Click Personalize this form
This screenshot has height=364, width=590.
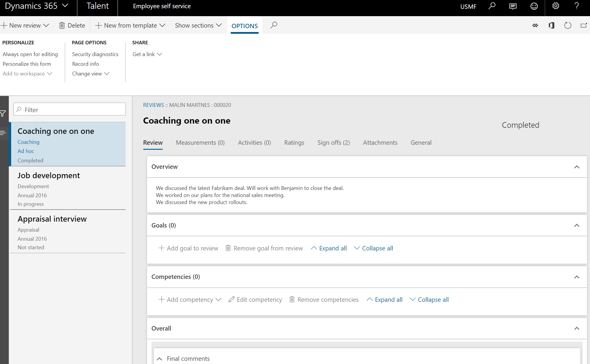(x=27, y=64)
